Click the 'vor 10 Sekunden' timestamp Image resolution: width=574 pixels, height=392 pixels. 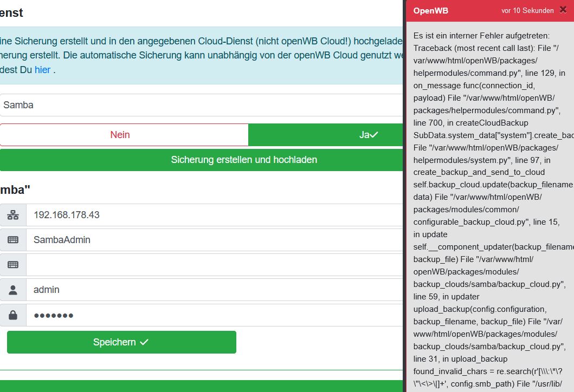[527, 11]
